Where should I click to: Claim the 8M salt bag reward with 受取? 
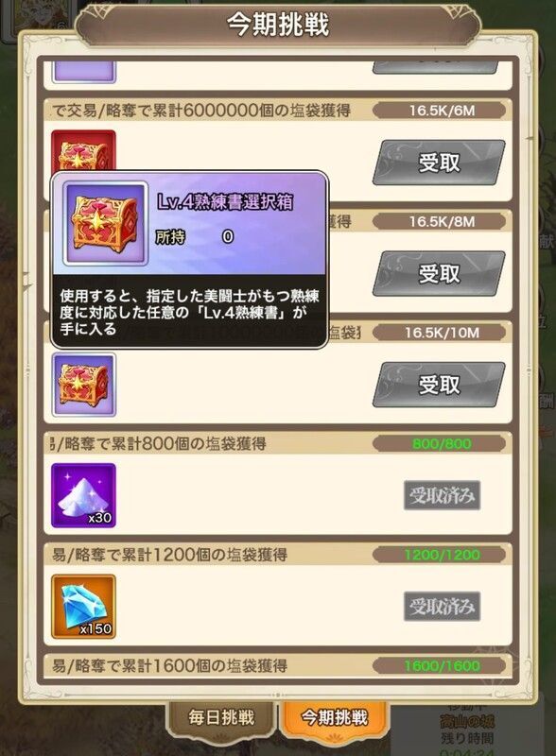(x=439, y=274)
